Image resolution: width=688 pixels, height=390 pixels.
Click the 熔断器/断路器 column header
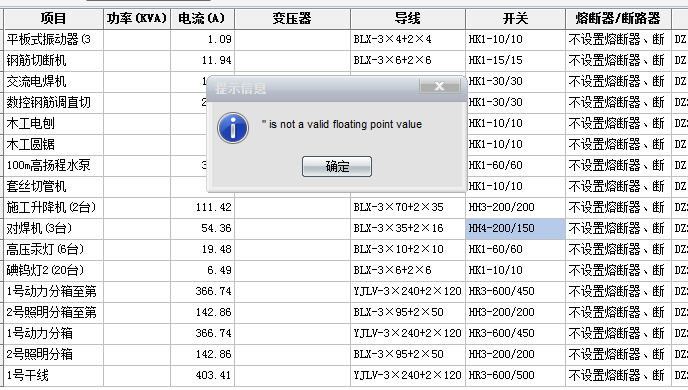(x=618, y=18)
